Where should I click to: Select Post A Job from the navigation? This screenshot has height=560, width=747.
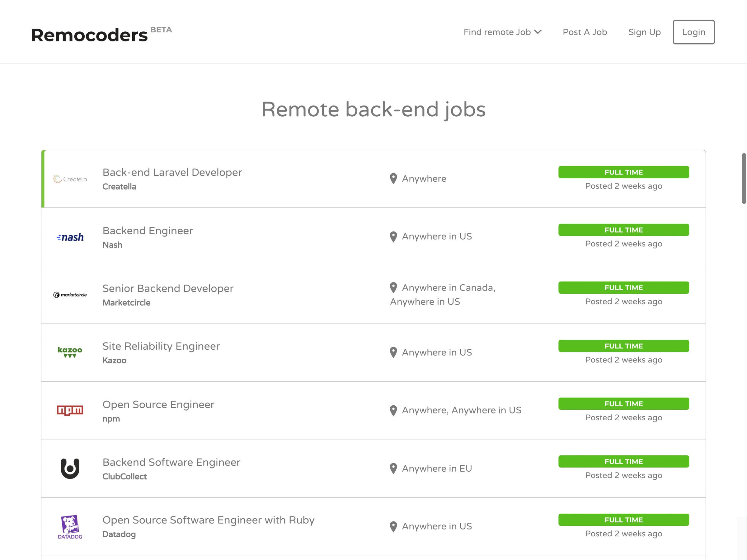pyautogui.click(x=585, y=32)
